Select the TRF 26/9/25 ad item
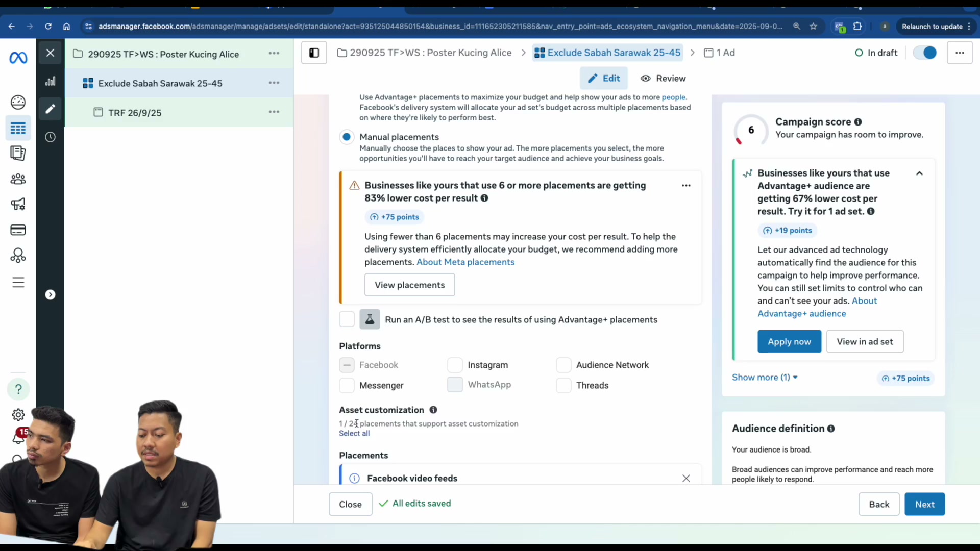The width and height of the screenshot is (980, 551). [135, 113]
